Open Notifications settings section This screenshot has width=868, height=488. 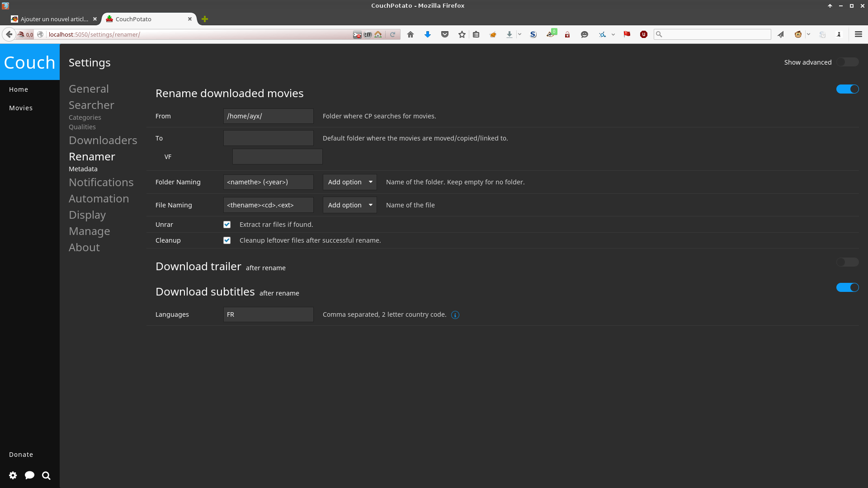(101, 183)
